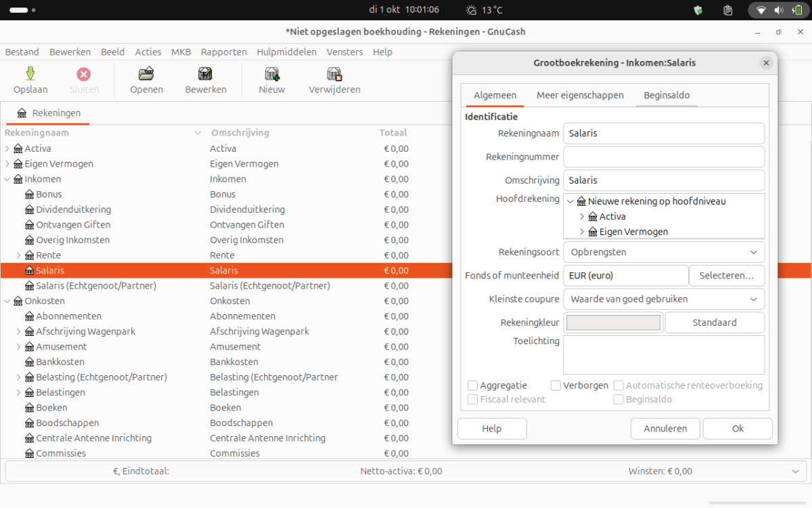Select the bank icon beside Bankkosten

tap(30, 362)
